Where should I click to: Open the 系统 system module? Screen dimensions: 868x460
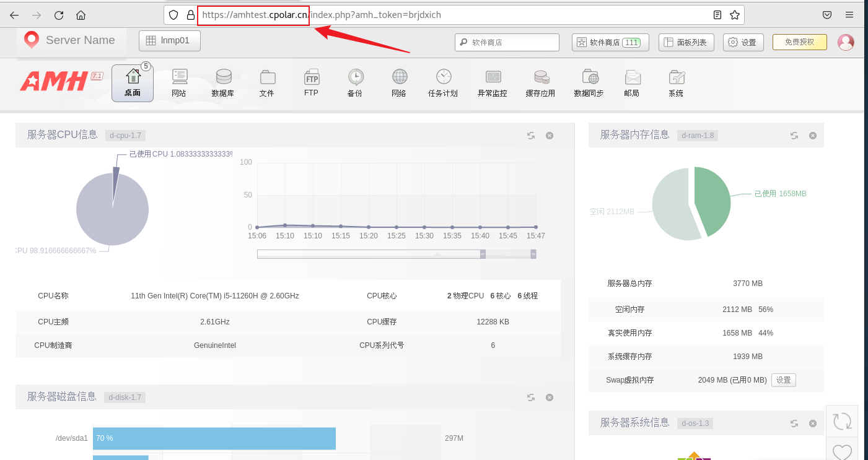[x=676, y=83]
